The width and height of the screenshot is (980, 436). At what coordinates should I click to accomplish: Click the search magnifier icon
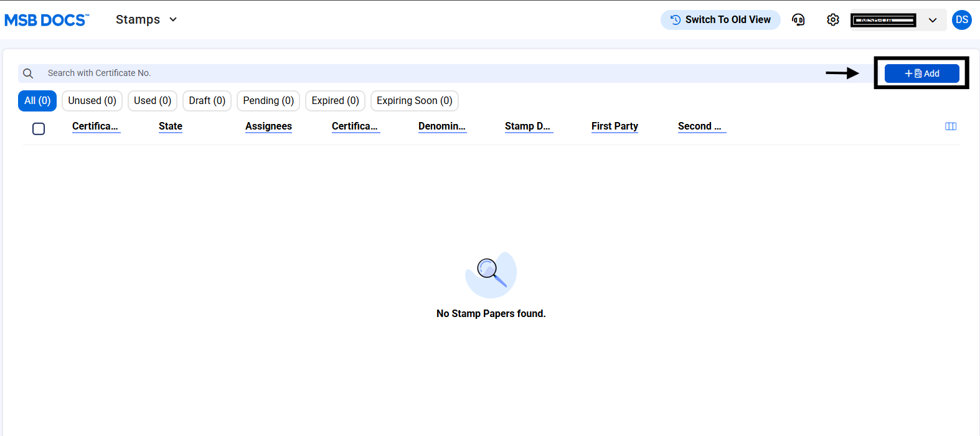coord(28,73)
